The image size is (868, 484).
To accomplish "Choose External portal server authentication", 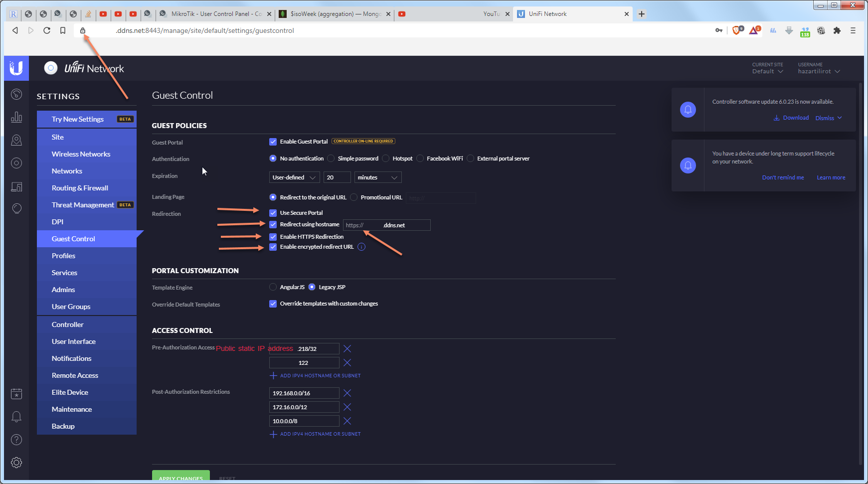I will 470,159.
